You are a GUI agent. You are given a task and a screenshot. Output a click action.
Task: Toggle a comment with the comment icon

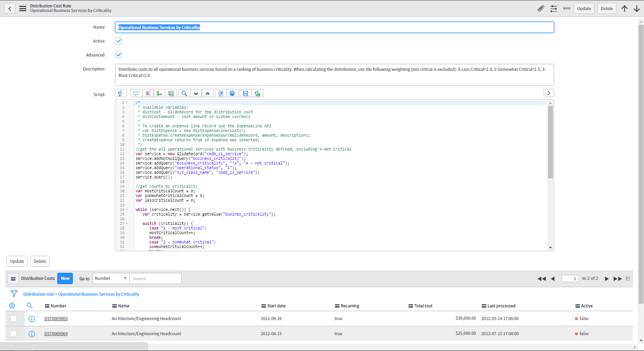click(136, 93)
